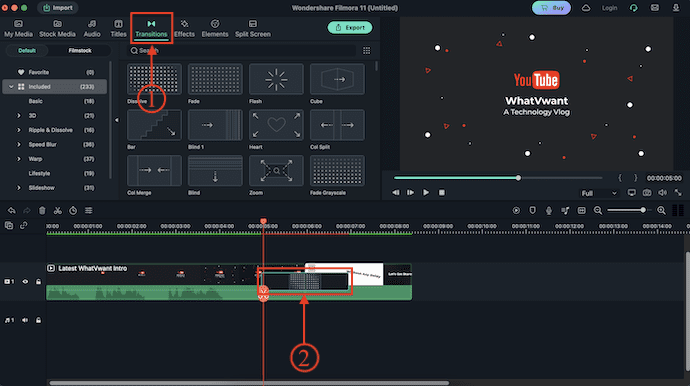
Task: Select the Fade Grayscale transition thumbnail
Action: pos(337,170)
